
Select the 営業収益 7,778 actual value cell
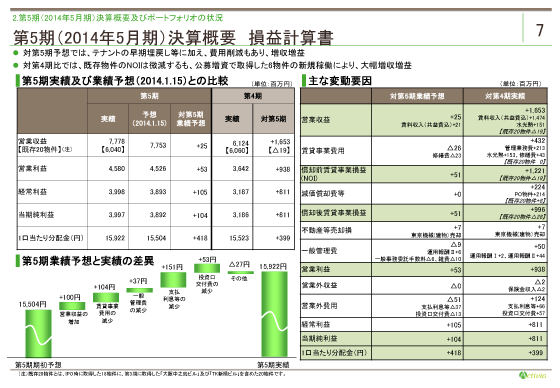[108, 145]
